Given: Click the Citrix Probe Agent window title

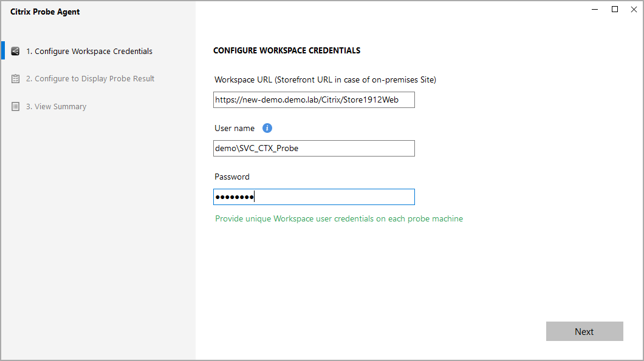Looking at the screenshot, I should [45, 12].
